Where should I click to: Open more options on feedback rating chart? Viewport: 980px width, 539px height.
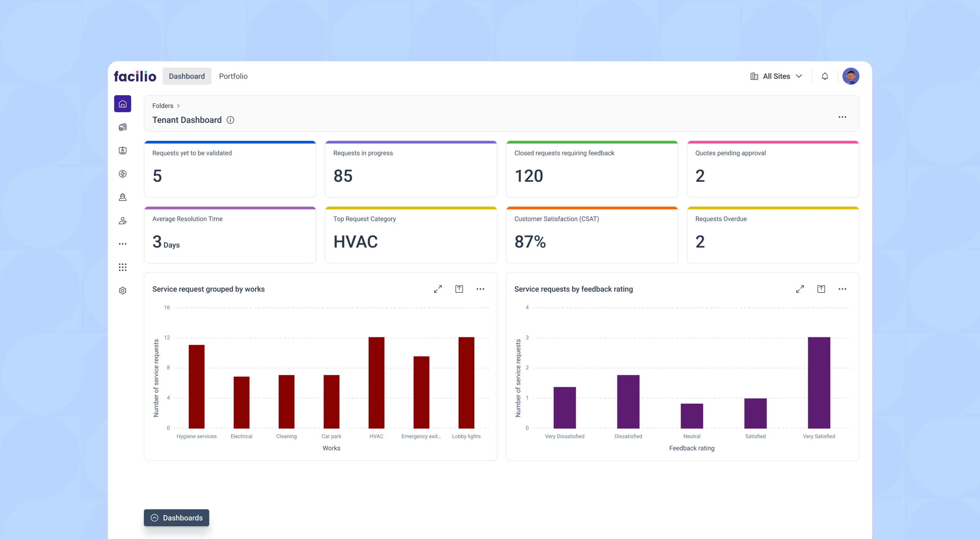tap(842, 289)
